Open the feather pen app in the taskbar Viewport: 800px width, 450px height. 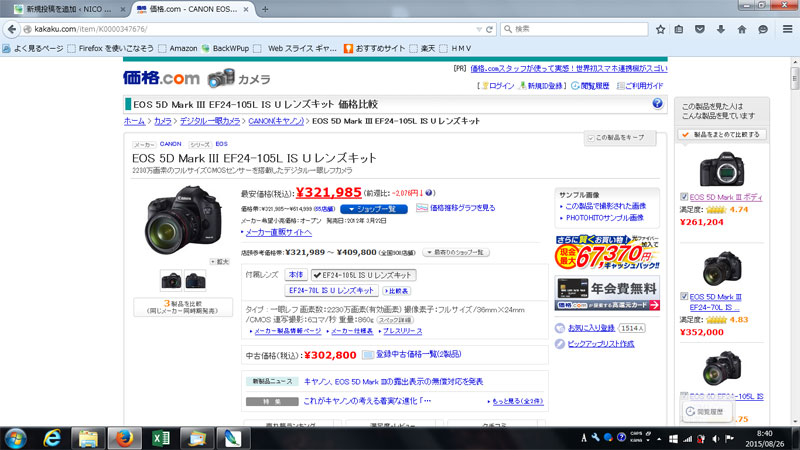click(233, 438)
